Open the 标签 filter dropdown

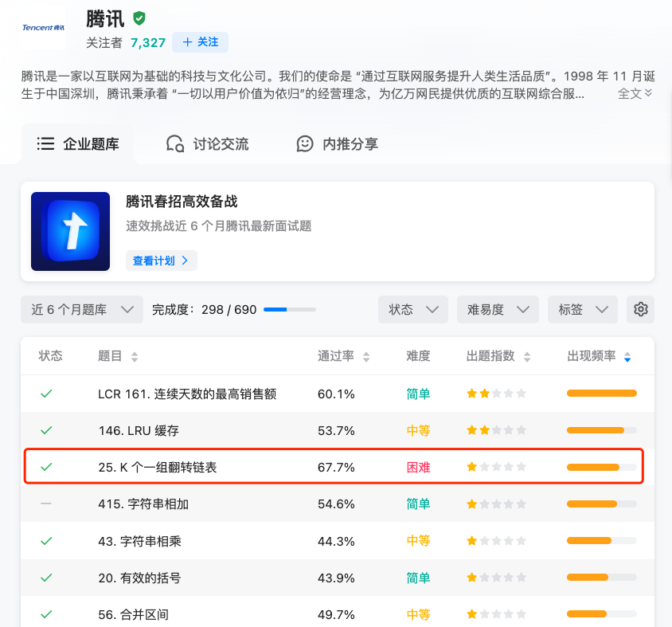(x=583, y=309)
